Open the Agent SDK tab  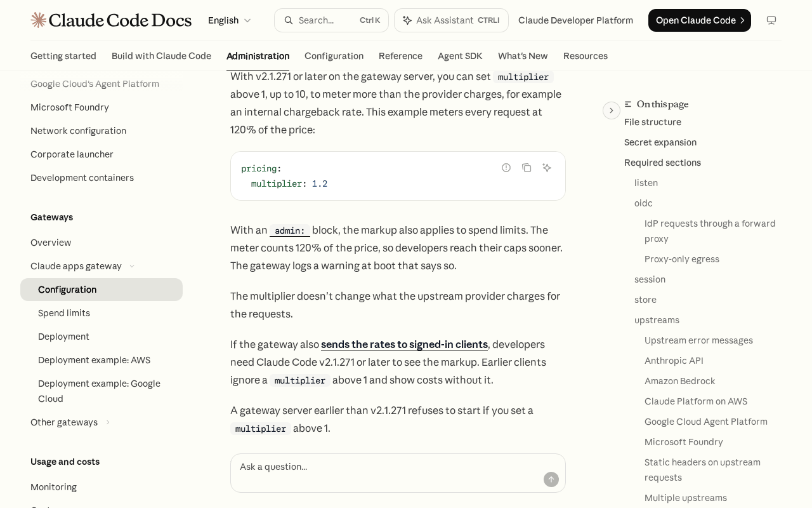click(x=460, y=56)
